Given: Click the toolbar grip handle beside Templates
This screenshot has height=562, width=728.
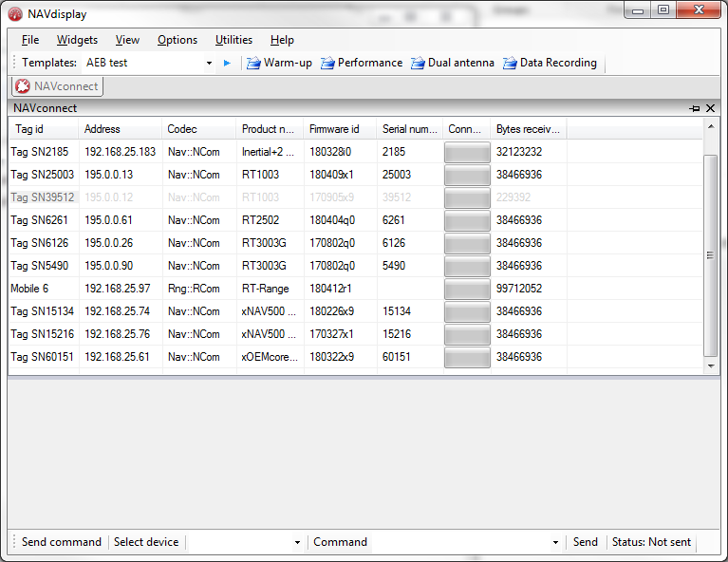Looking at the screenshot, I should point(14,63).
